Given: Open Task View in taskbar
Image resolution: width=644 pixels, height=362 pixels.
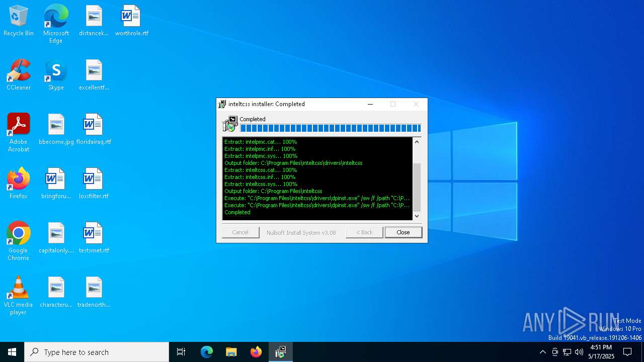Looking at the screenshot, I should point(181,352).
